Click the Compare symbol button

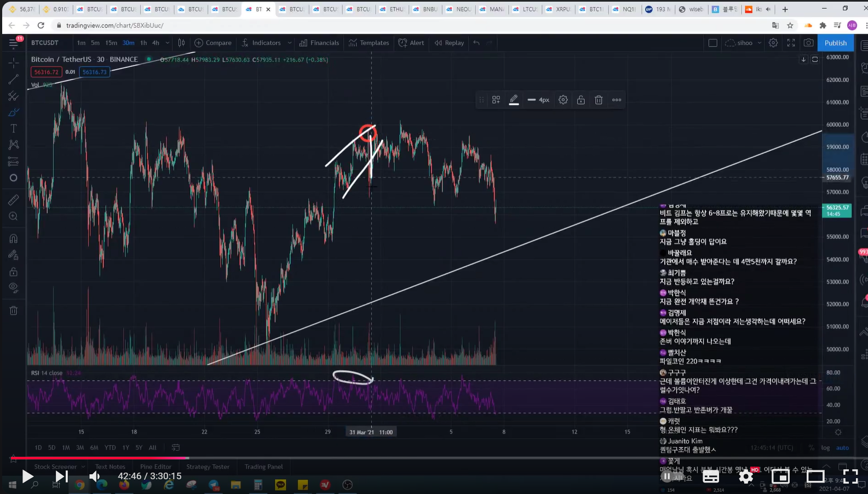coord(213,43)
